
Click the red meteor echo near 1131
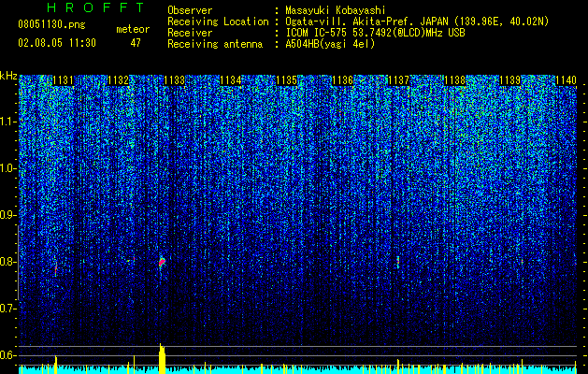tap(56, 267)
